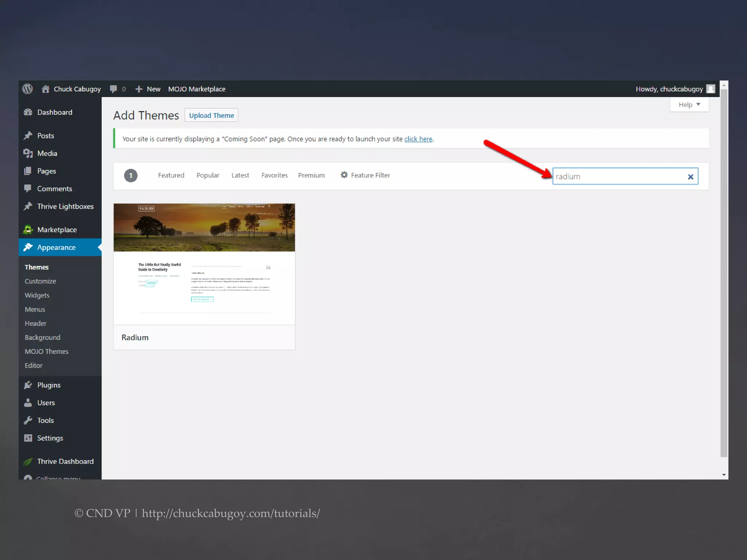
Task: Click the results count badge showing 1
Action: 131,176
